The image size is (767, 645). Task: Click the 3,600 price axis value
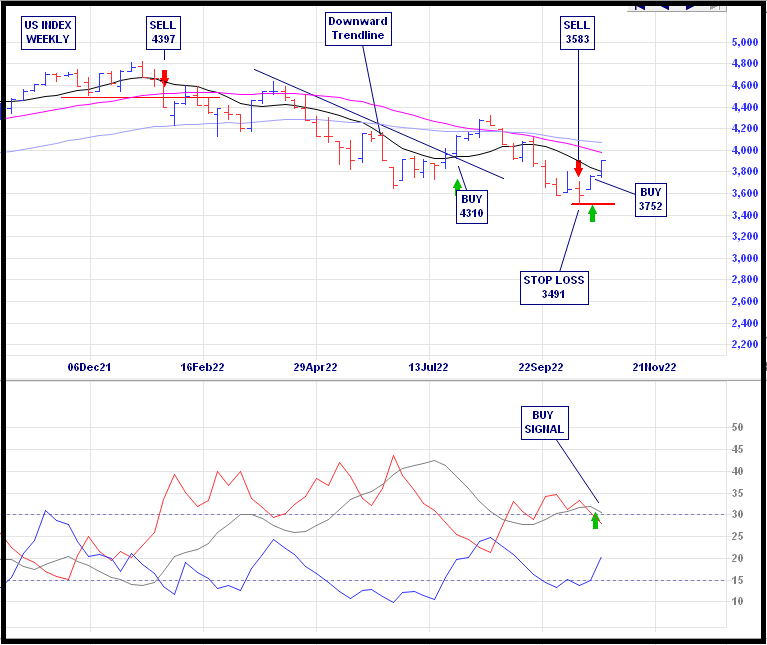745,193
